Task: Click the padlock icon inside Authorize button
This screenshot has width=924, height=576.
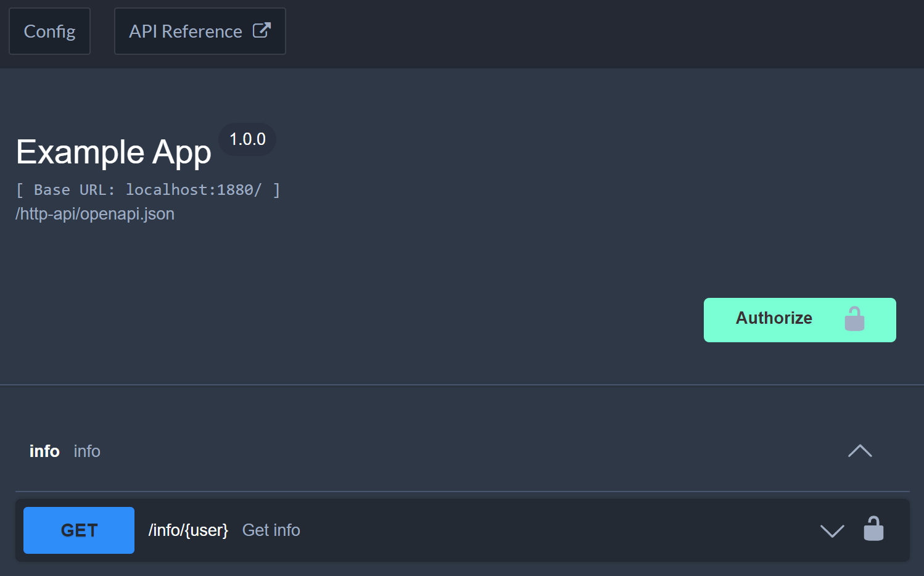Action: [x=854, y=319]
